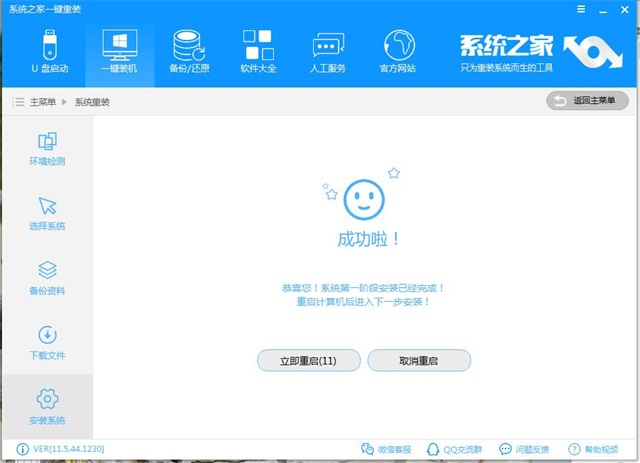The width and height of the screenshot is (640, 463).
Task: Open the 软件大全 software collection
Action: [x=257, y=53]
